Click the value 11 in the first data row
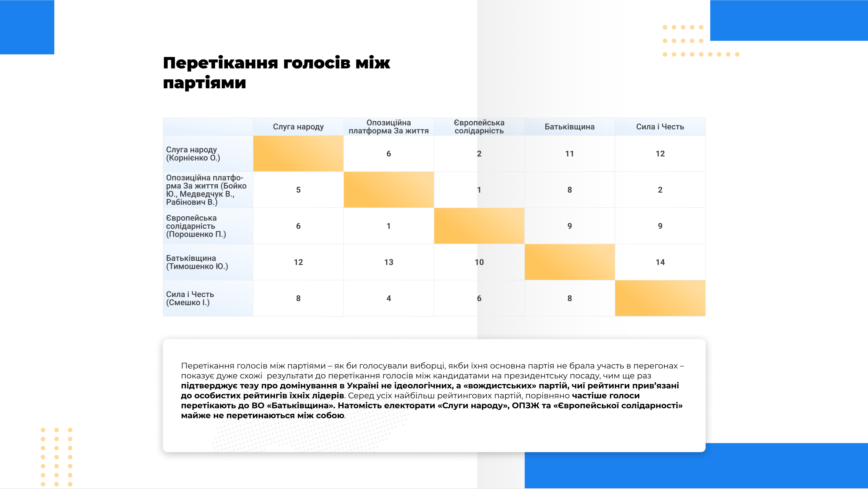This screenshot has width=868, height=489. coord(569,154)
